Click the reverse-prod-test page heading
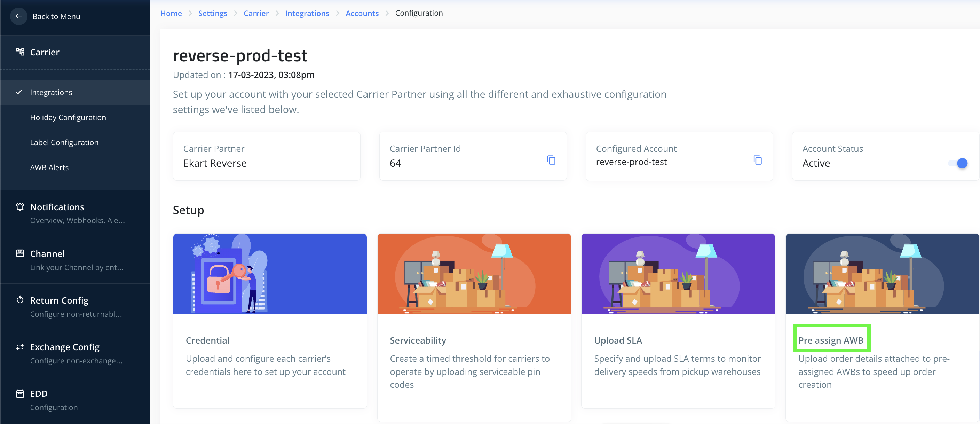980x424 pixels. [x=240, y=56]
